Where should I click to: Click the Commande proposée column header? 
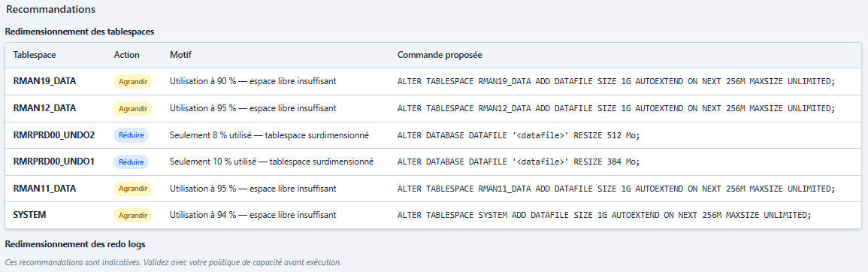pos(440,56)
